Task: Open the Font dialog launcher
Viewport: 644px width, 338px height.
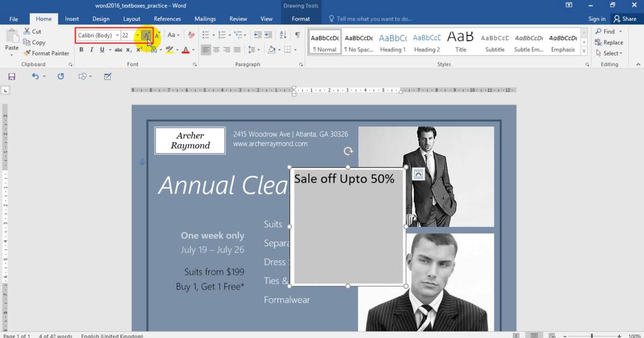Action: pyautogui.click(x=194, y=64)
